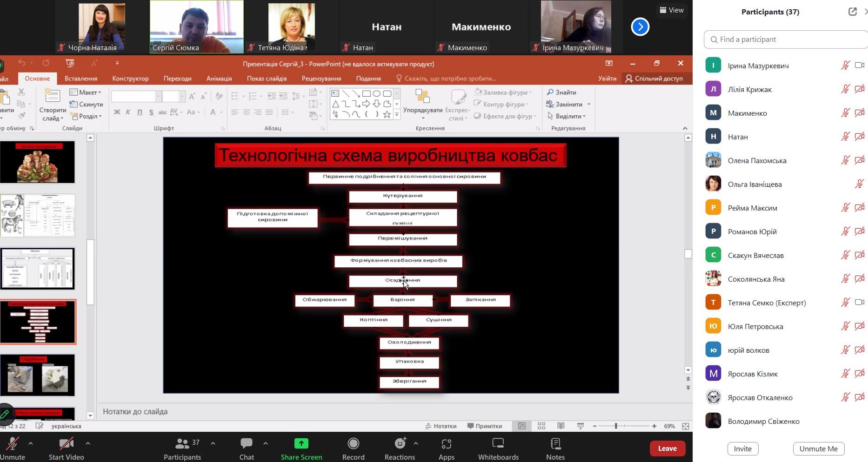The width and height of the screenshot is (868, 462).
Task: Toggle the Нотатки notes pane
Action: click(441, 426)
